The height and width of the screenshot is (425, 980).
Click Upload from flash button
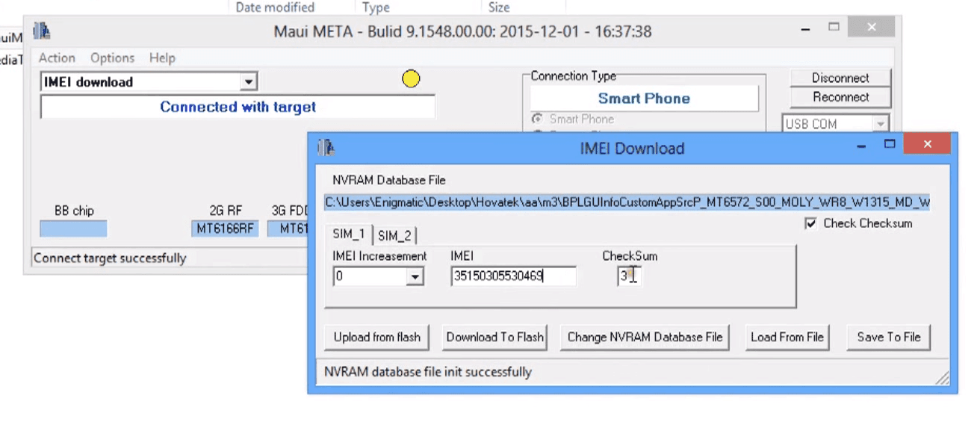[377, 337]
